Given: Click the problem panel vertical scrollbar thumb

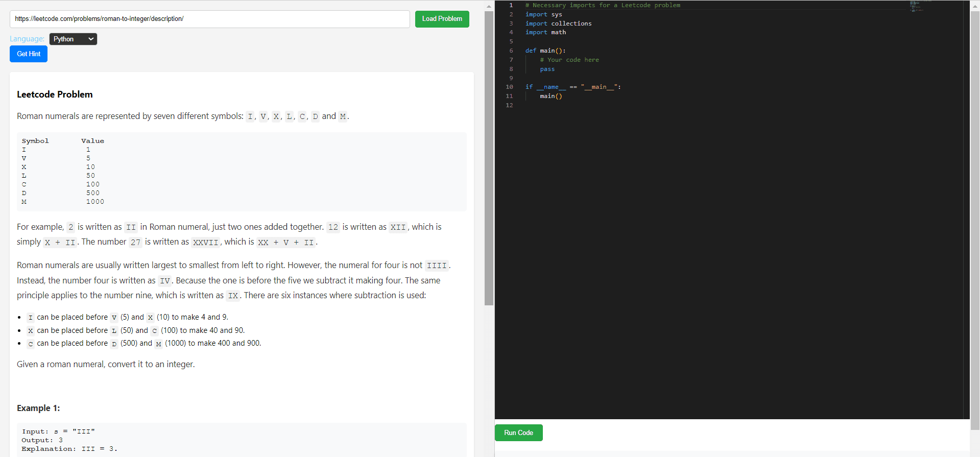Looking at the screenshot, I should 489,158.
